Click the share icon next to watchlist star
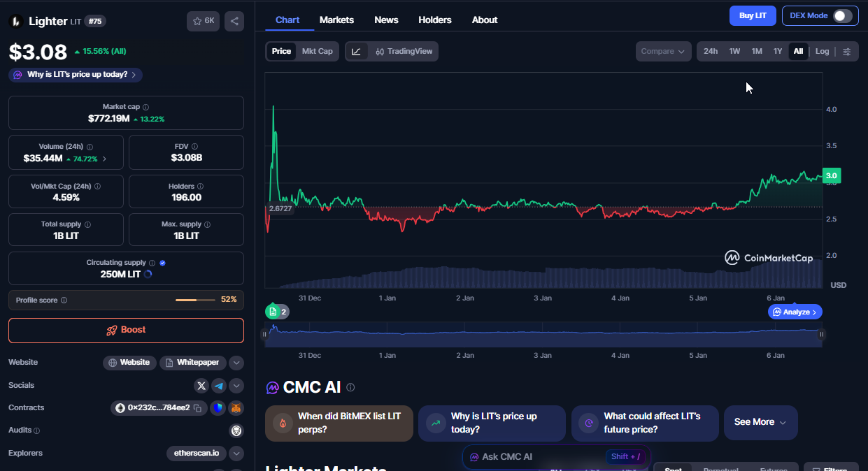The height and width of the screenshot is (471, 868). (x=234, y=21)
